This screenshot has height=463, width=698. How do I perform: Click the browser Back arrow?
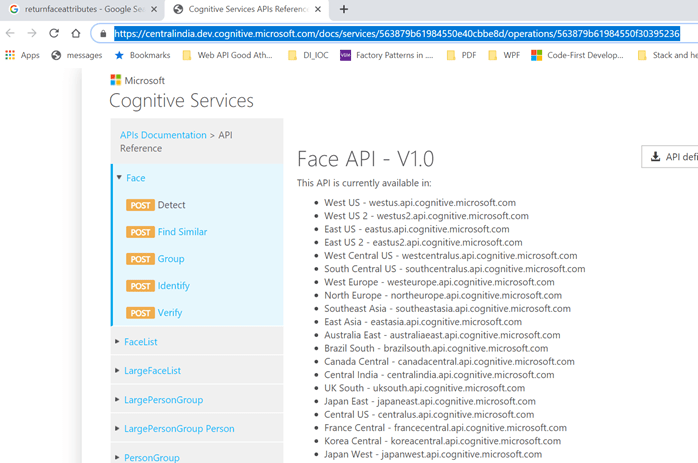coord(11,33)
